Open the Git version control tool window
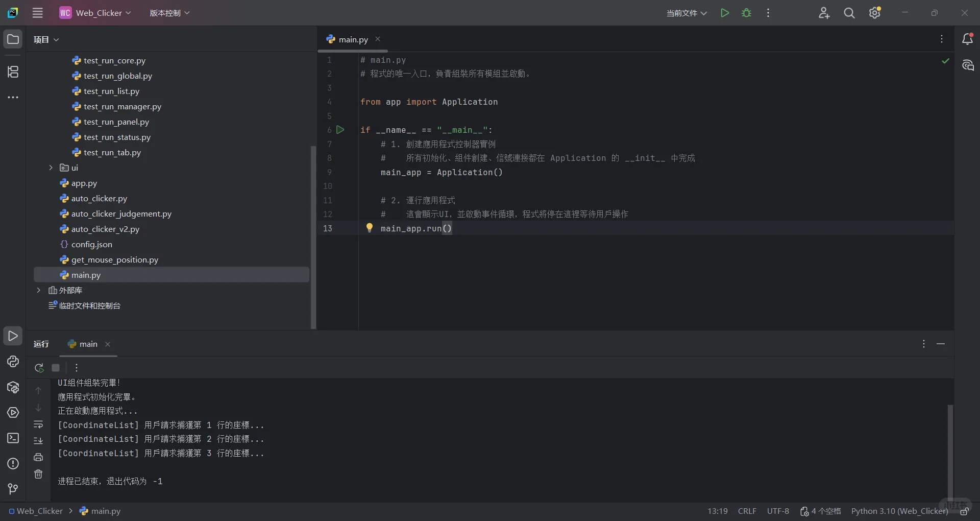Image resolution: width=980 pixels, height=521 pixels. 13,489
